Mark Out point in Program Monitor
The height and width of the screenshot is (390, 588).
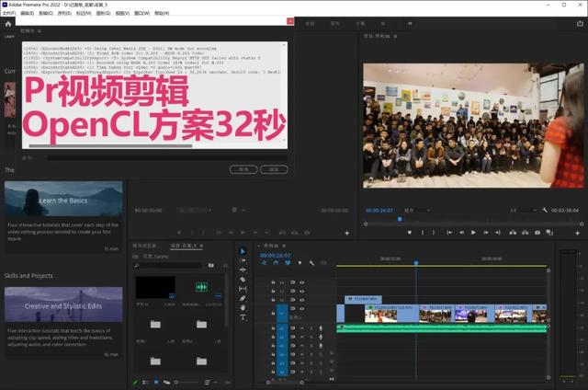point(434,233)
